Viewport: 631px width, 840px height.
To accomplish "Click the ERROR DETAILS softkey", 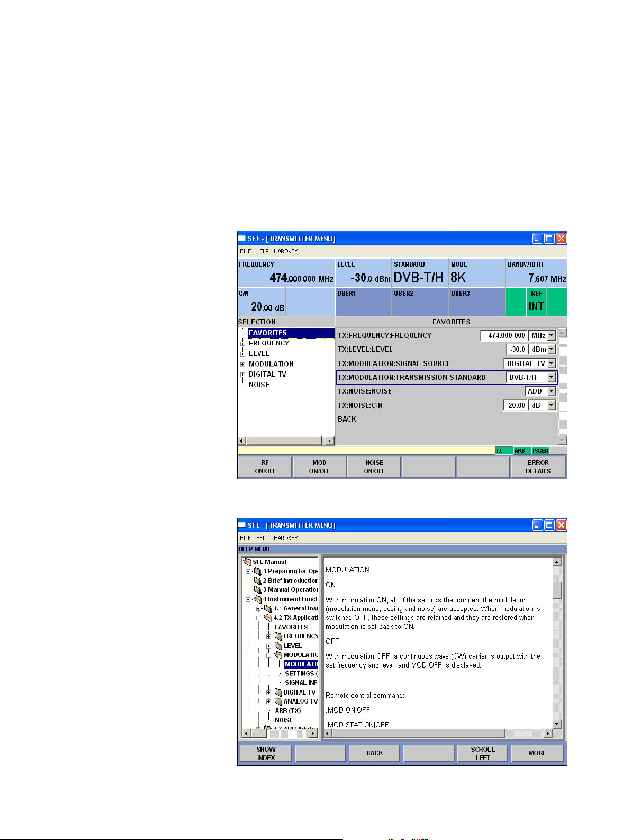I will click(538, 467).
